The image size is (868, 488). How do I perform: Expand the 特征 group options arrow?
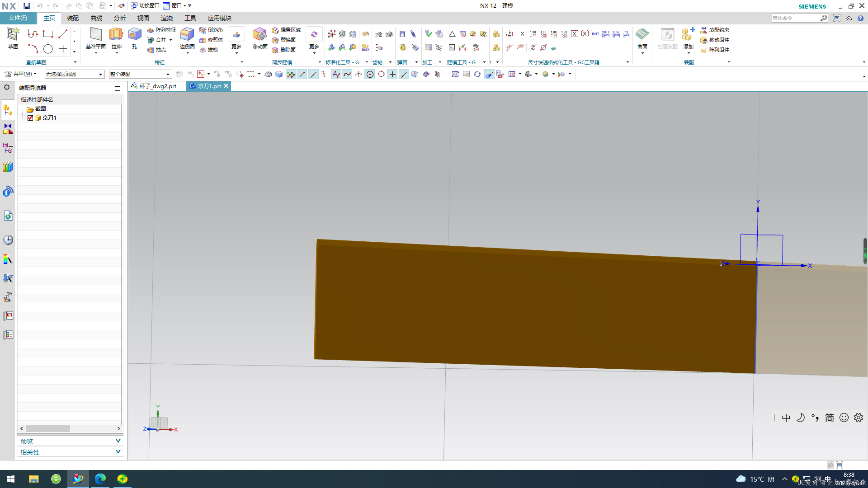242,62
